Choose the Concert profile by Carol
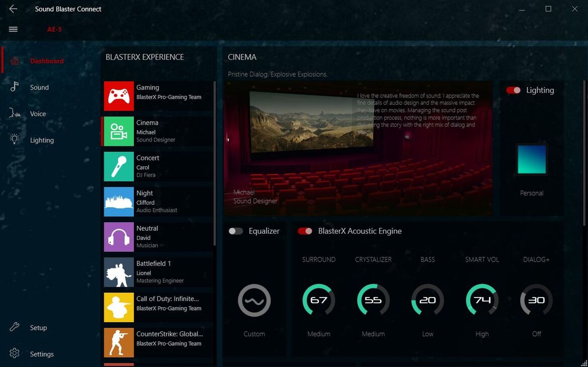The height and width of the screenshot is (367, 588). [158, 166]
